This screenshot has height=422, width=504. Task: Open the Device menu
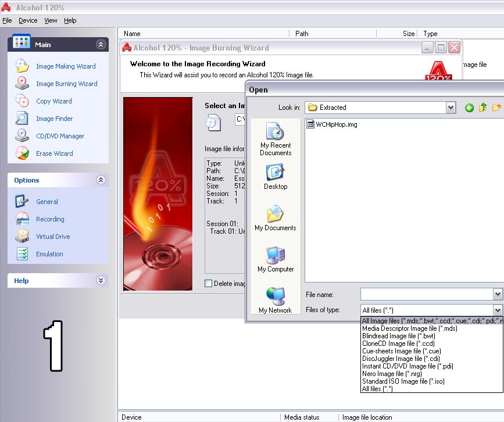(28, 20)
